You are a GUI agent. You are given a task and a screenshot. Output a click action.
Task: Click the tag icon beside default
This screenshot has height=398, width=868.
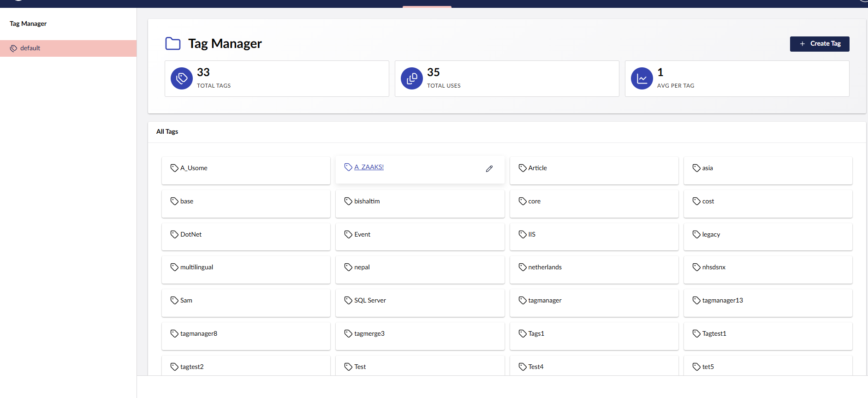(13, 48)
